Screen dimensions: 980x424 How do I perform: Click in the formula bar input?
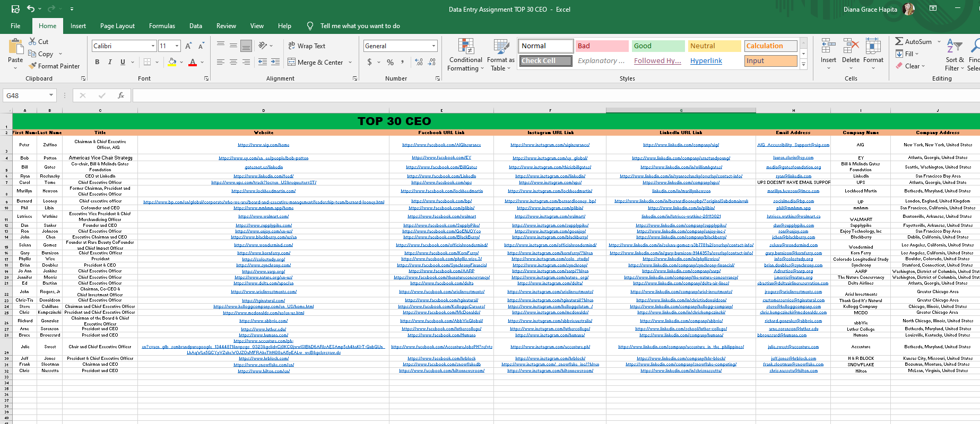point(555,95)
